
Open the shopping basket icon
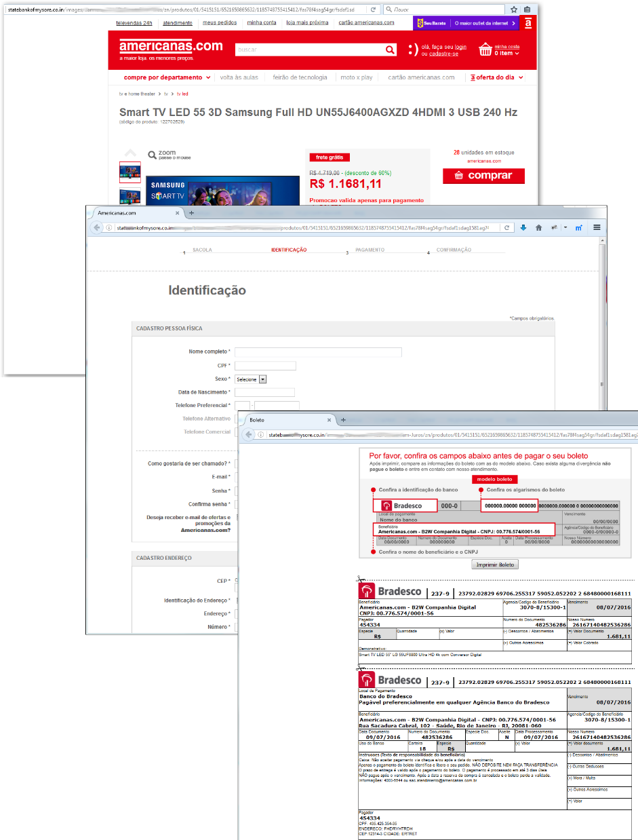(485, 50)
